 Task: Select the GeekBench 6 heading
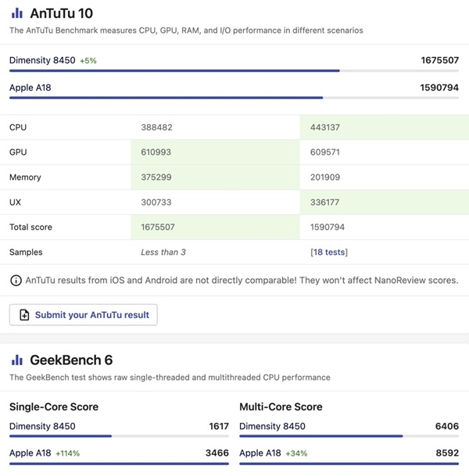(x=71, y=360)
